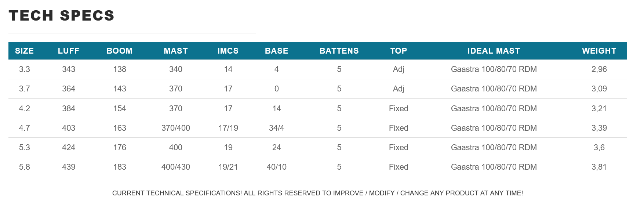Click the IMCS column header
The width and height of the screenshot is (644, 213).
coord(228,51)
